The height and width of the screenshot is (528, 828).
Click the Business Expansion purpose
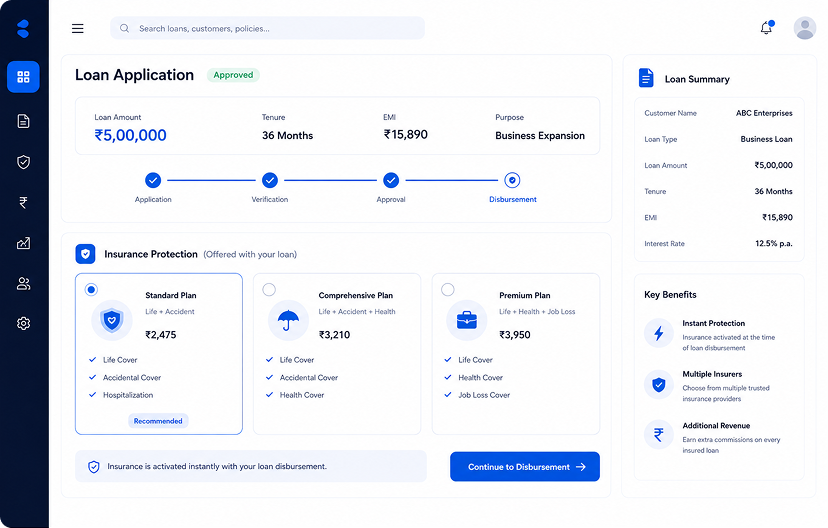click(540, 136)
